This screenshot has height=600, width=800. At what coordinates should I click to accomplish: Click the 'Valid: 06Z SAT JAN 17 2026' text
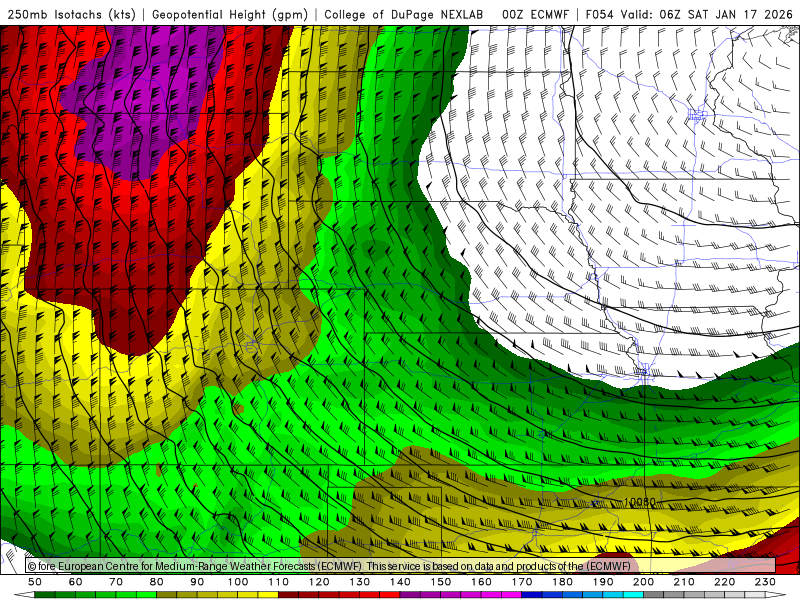pyautogui.click(x=706, y=15)
